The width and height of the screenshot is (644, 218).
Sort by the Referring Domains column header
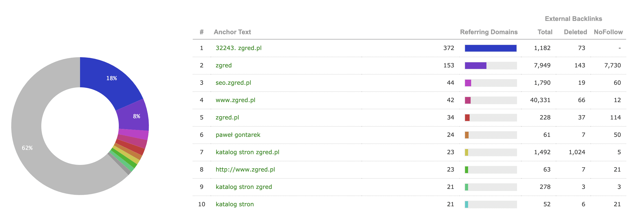488,32
